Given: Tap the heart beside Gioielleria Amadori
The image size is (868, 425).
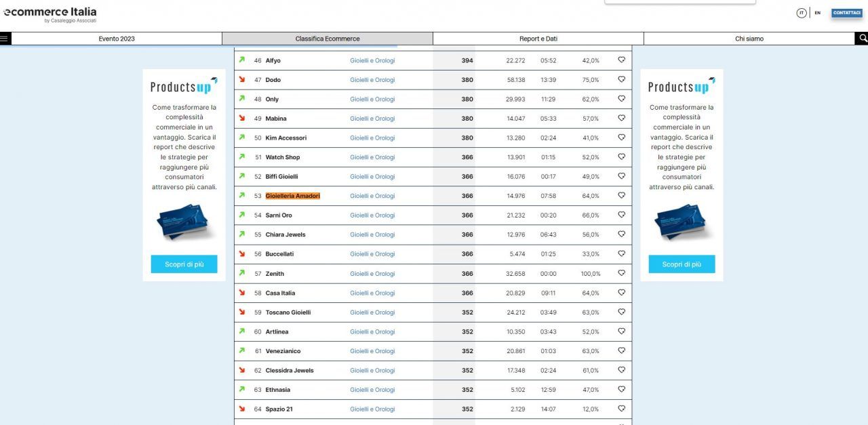Looking at the screenshot, I should [x=621, y=195].
